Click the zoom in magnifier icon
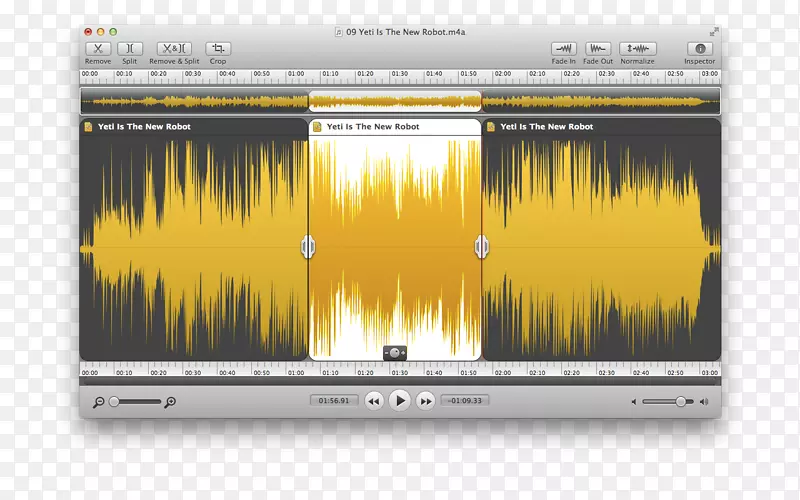The height and width of the screenshot is (500, 800). [x=171, y=402]
